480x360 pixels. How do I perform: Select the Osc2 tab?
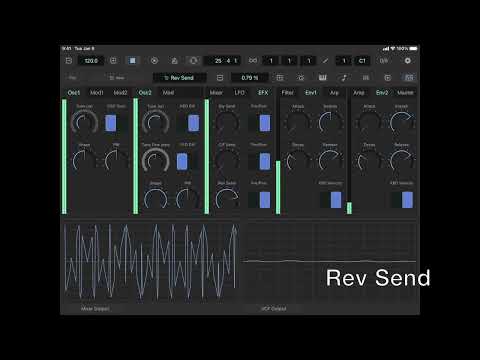(145, 93)
